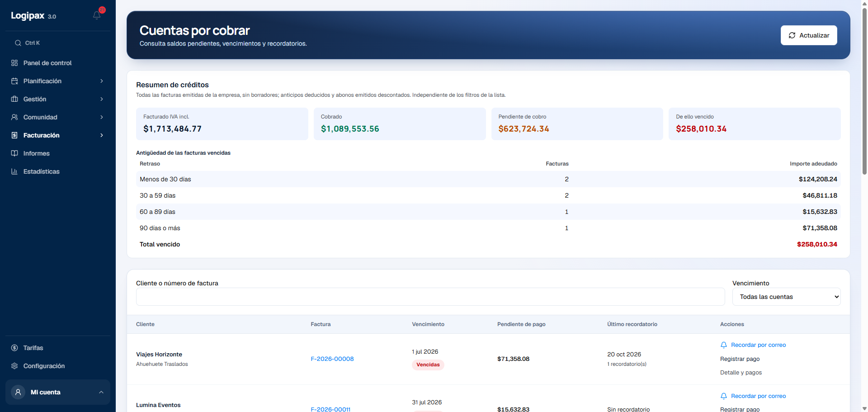Click the Tarifas coin icon
Image resolution: width=868 pixels, height=412 pixels.
point(14,348)
